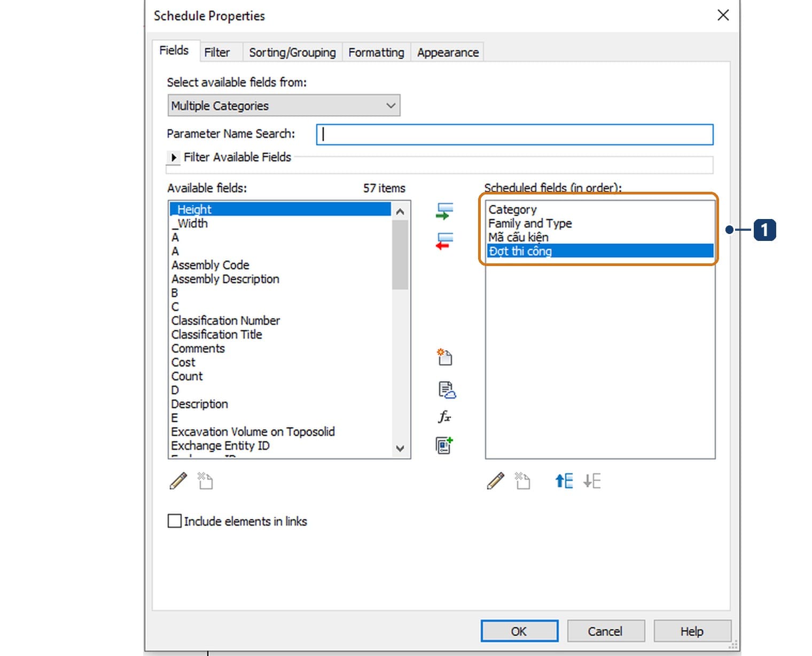
Task: Select _Width in available fields
Action: click(280, 223)
